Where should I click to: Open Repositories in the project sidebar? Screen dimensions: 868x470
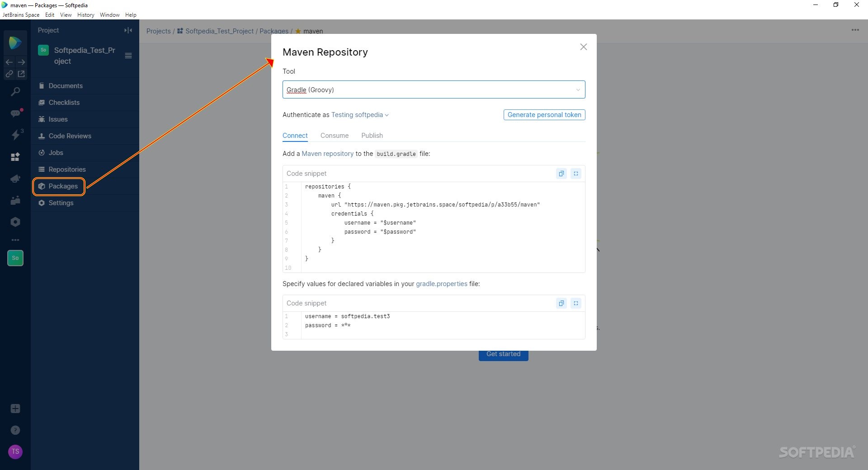click(x=85, y=169)
